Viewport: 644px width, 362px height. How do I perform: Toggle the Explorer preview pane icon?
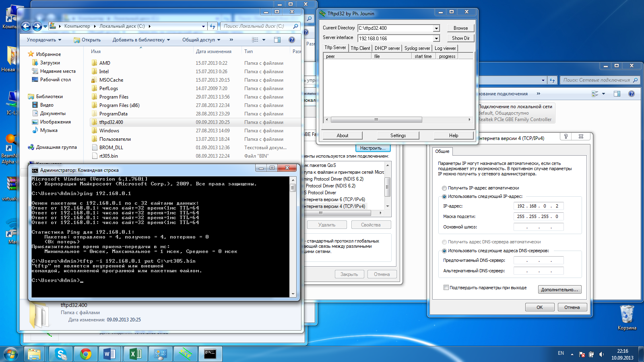click(277, 40)
